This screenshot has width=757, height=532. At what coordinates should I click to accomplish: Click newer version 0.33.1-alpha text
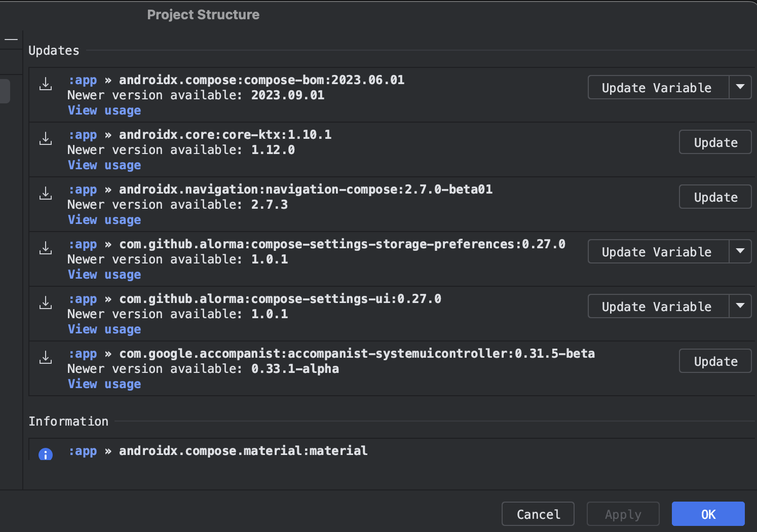tap(295, 369)
